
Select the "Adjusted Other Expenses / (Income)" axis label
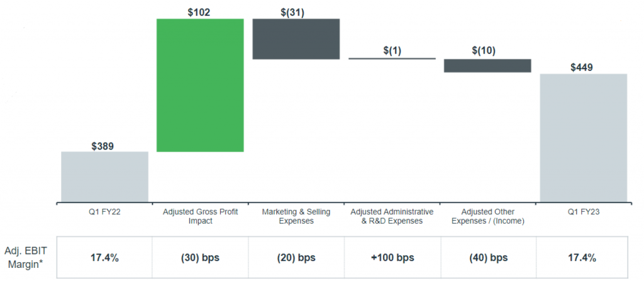[487, 216]
